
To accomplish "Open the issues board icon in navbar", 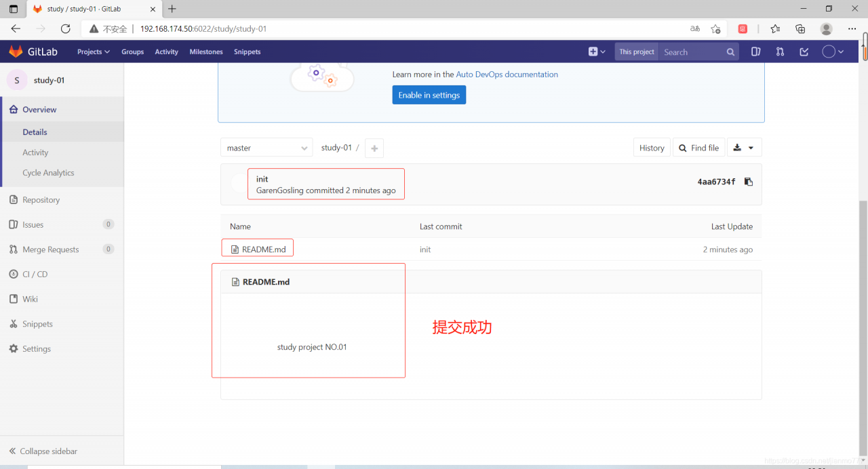I will [756, 52].
